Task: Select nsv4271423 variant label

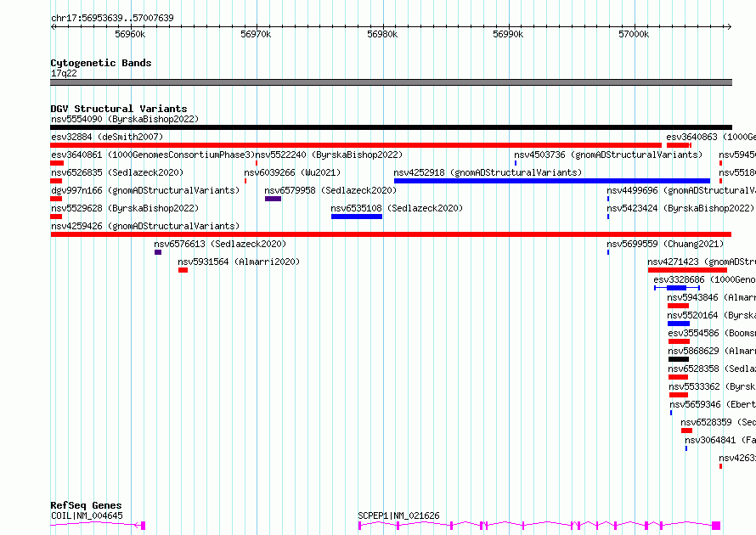Action: pos(702,262)
